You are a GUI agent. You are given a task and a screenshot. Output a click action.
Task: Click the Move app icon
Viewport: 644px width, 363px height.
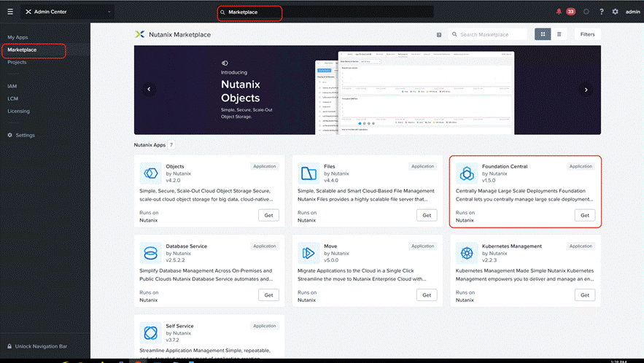309,253
